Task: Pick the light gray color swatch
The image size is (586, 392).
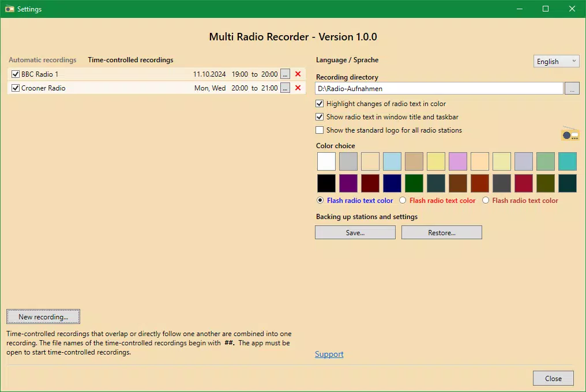Action: pos(348,161)
